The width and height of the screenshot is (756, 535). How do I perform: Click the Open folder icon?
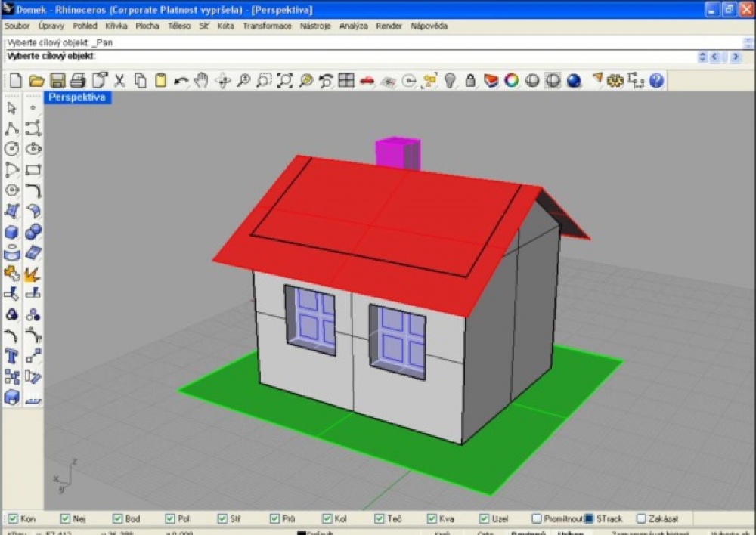tap(36, 81)
